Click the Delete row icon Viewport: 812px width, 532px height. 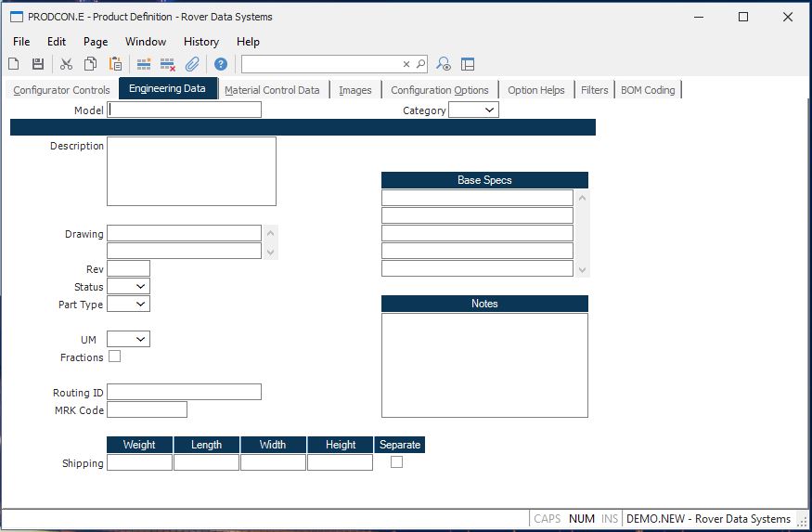coord(168,64)
